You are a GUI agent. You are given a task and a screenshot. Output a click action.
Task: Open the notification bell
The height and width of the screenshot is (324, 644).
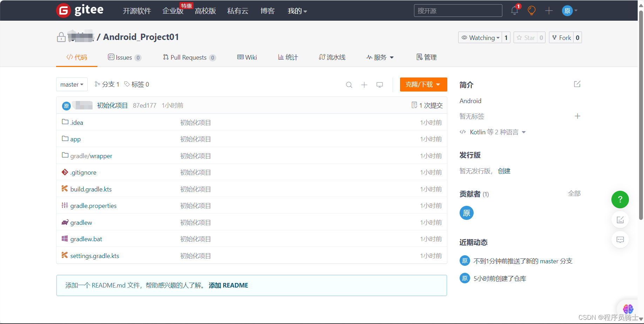[514, 11]
